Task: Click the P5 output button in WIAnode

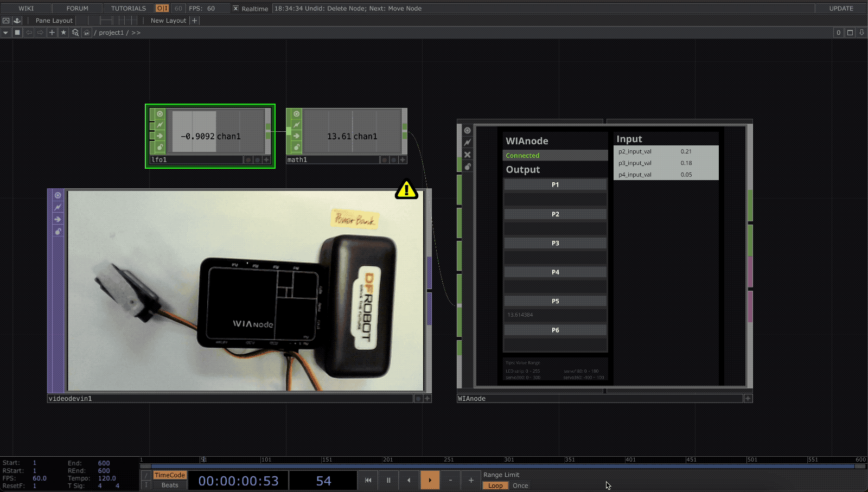Action: click(x=555, y=301)
